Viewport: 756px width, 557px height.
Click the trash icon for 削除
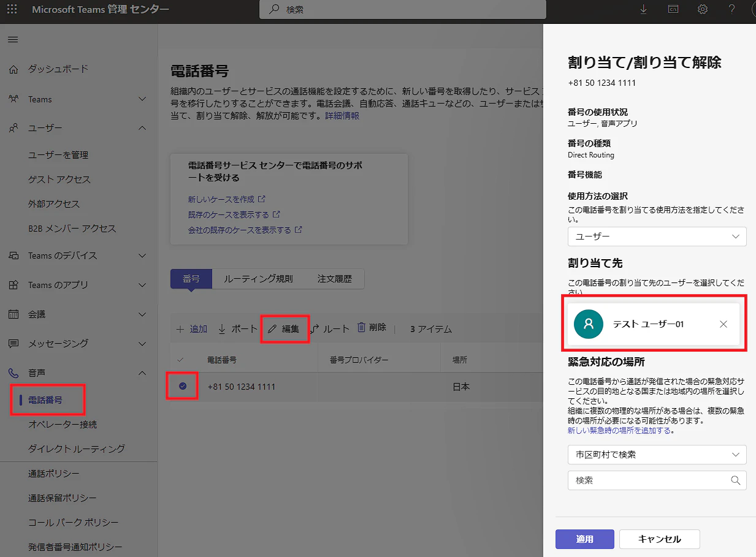coord(362,328)
